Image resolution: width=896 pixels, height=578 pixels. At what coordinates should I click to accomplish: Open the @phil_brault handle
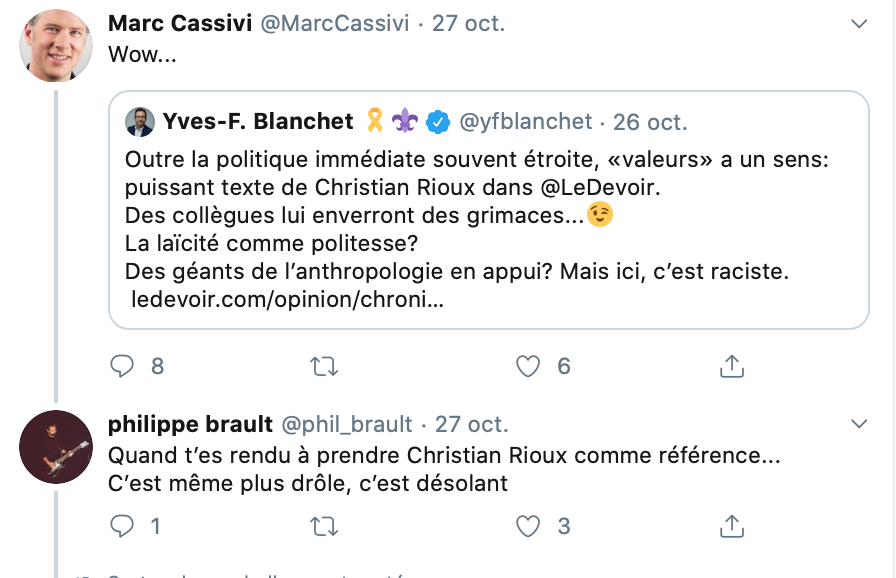(347, 424)
